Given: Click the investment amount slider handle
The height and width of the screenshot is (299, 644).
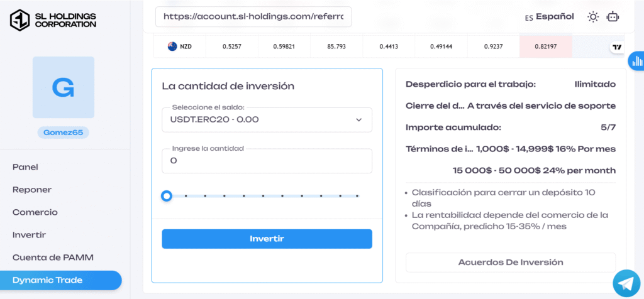Looking at the screenshot, I should pyautogui.click(x=166, y=196).
